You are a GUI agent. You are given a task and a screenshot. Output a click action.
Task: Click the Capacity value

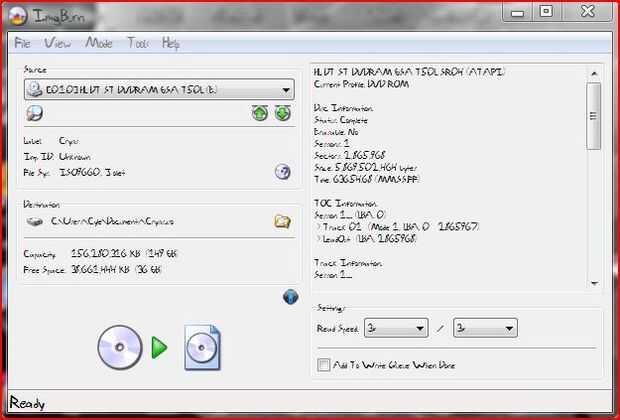point(124,254)
